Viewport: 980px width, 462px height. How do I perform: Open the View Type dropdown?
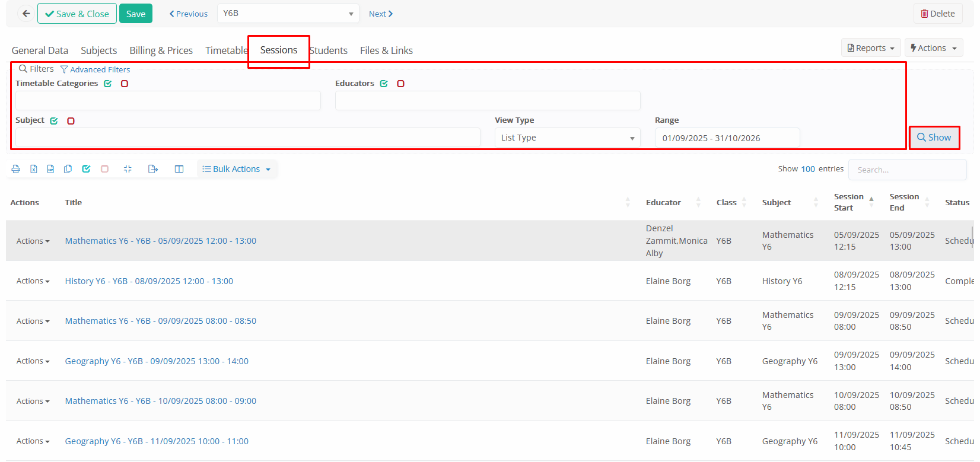tap(567, 138)
